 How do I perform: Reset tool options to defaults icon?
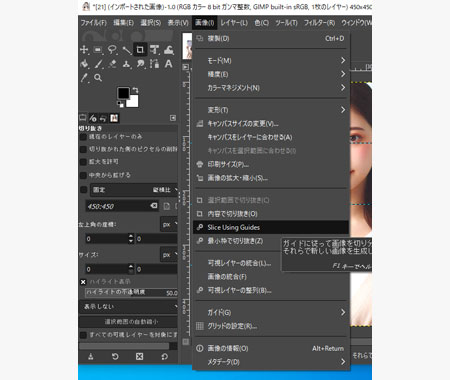pyautogui.click(x=164, y=357)
